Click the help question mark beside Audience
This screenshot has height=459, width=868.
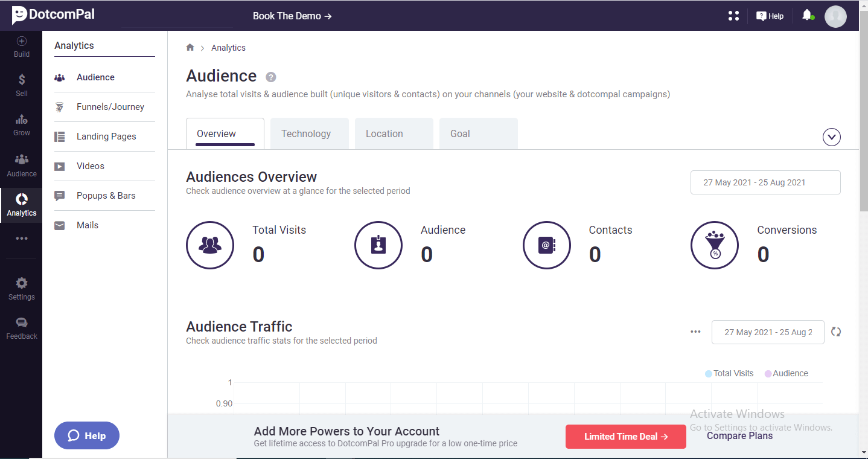tap(271, 77)
